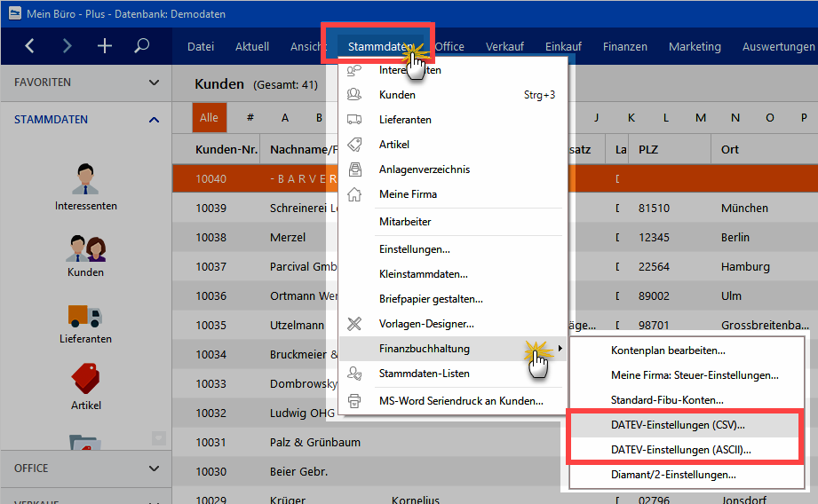Image resolution: width=818 pixels, height=504 pixels.
Task: Click the Anlagenverzeichnis icon in menu
Action: click(354, 169)
